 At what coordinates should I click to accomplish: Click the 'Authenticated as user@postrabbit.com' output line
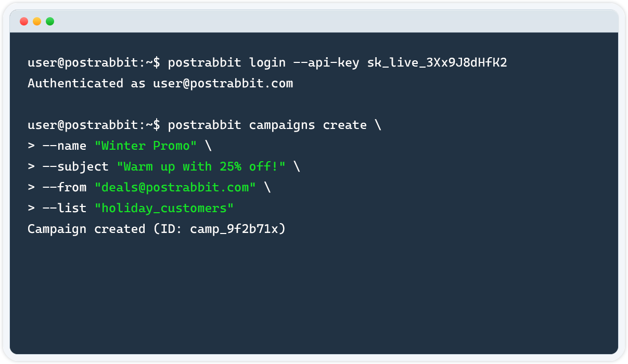click(160, 83)
